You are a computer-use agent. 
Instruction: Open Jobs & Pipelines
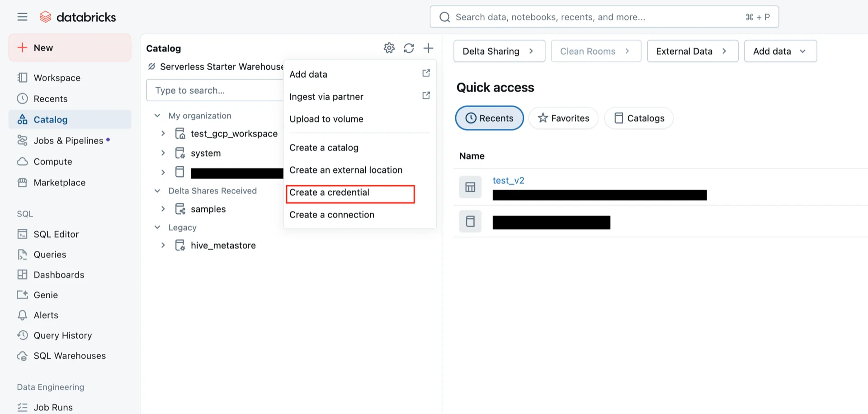click(70, 141)
